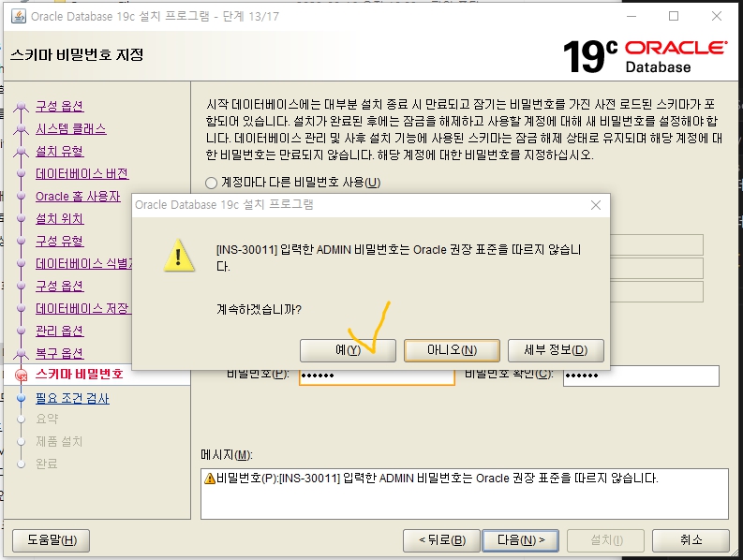Click the Oracle 19c Database logo
Screen dimensions: 743x560
(645, 56)
